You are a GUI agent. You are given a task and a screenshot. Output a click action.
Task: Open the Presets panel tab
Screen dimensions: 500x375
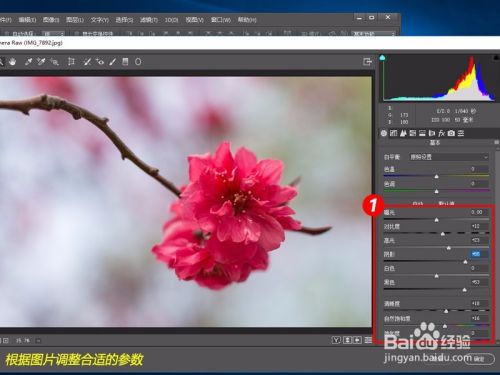click(x=461, y=133)
